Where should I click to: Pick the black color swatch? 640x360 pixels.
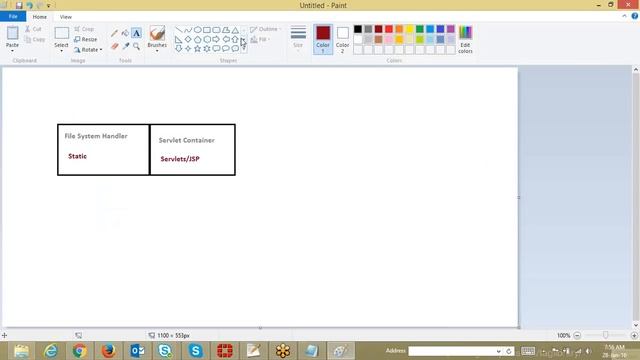tap(358, 29)
